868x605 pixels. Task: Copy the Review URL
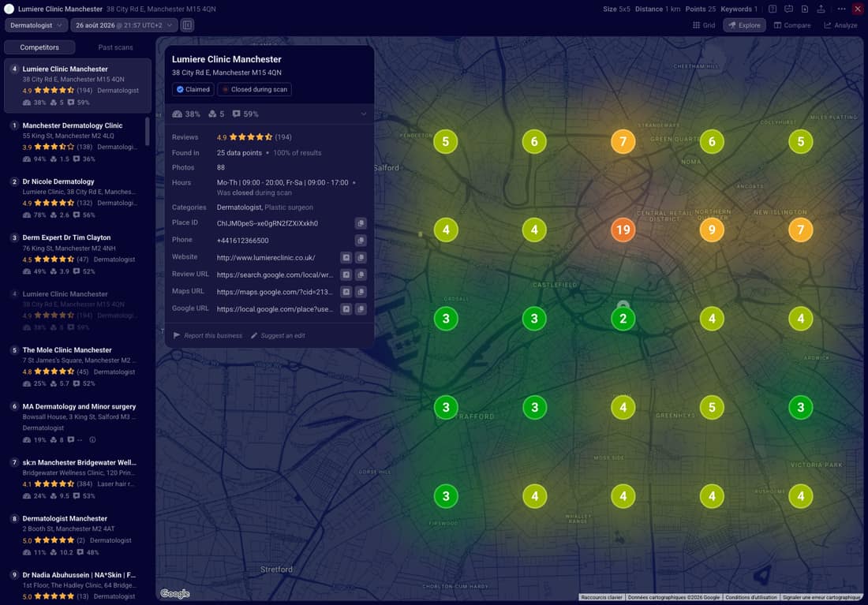coord(361,274)
